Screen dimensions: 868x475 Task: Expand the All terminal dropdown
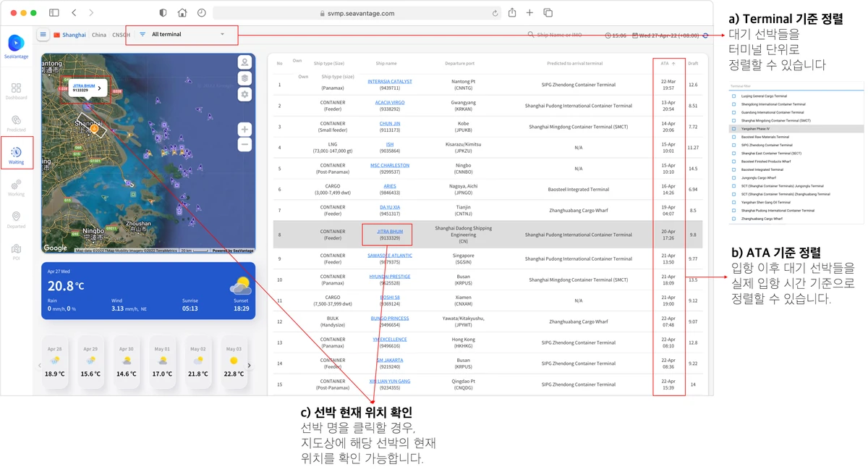pos(182,35)
